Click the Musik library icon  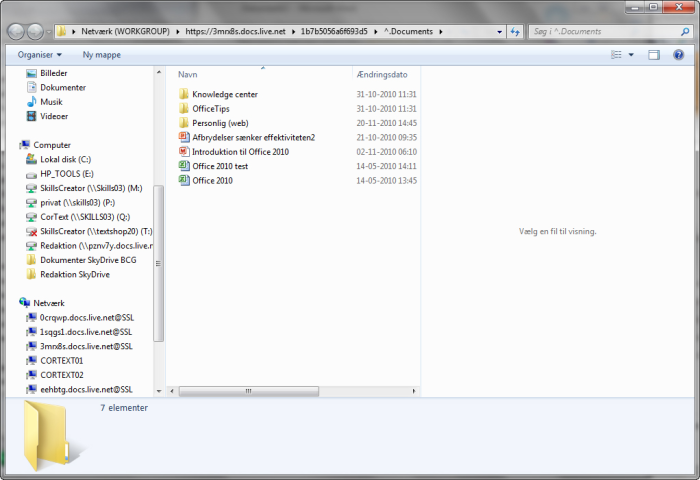point(31,102)
